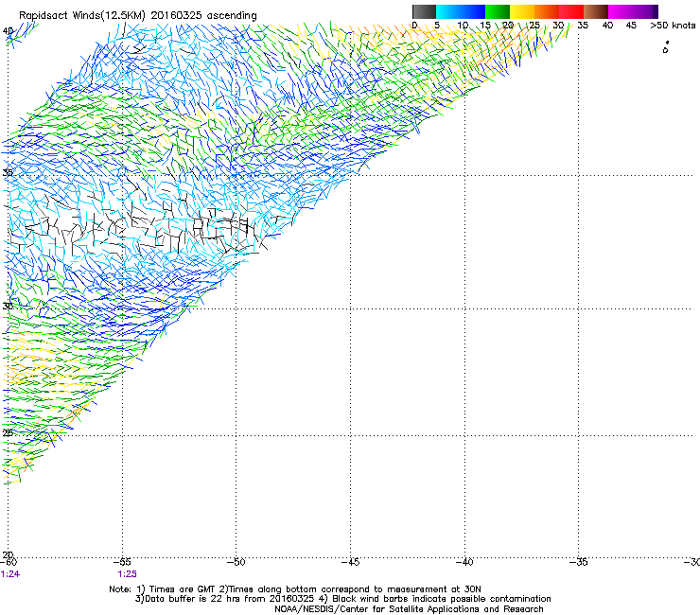
Task: Click the Rapidscat Winds(12.5KM) 20160325 ascending title
Action: coord(138,16)
